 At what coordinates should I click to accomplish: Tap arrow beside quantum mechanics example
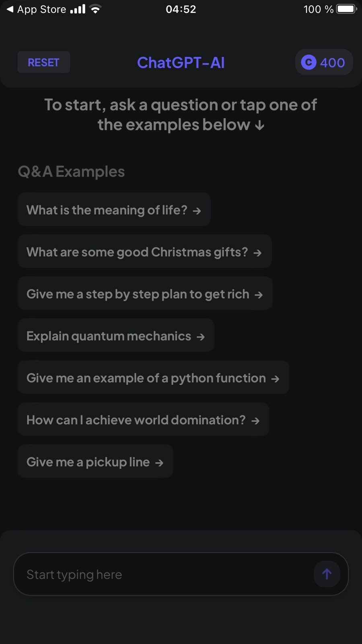coord(201,336)
